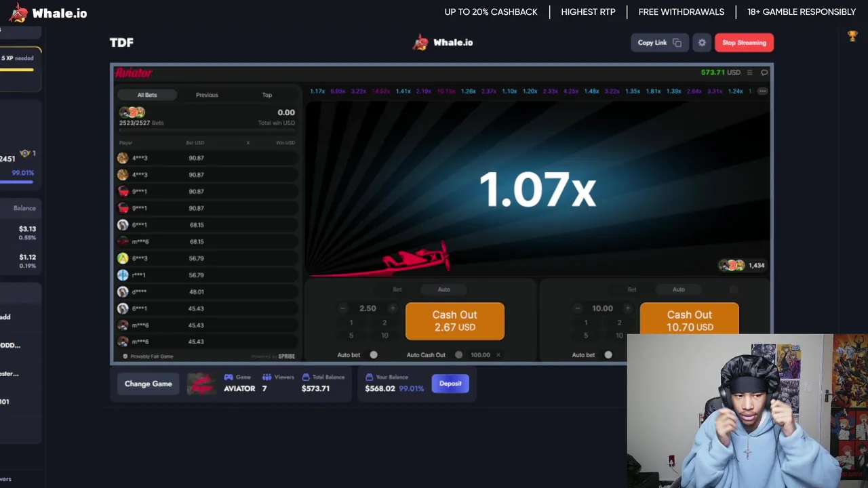The width and height of the screenshot is (868, 488).
Task: Click the level badge icon in left sidebar
Action: coord(25,154)
